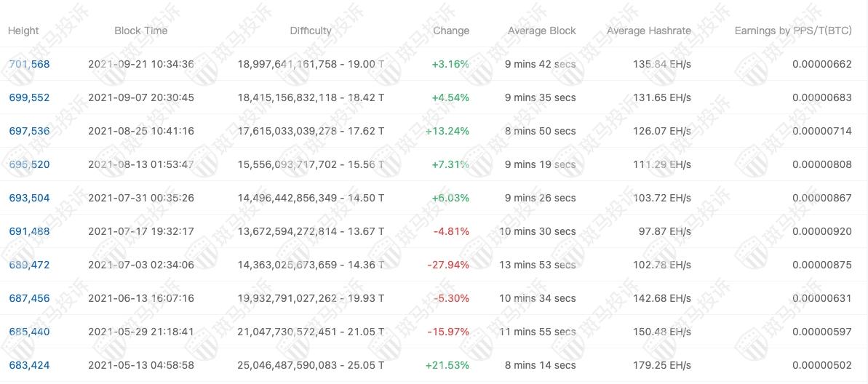
Task: Open block height 699,552 link
Action: point(29,97)
